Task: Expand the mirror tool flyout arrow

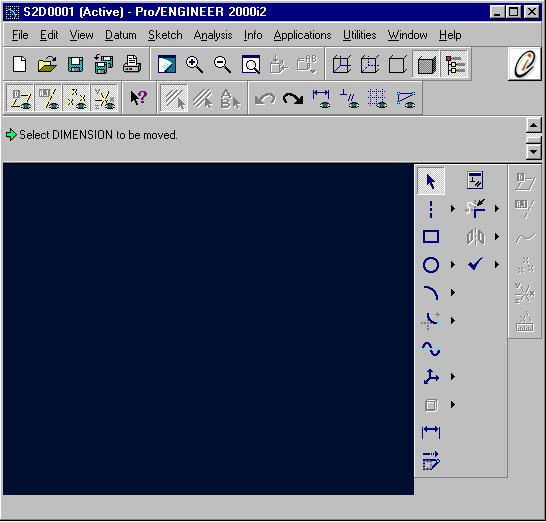Action: click(497, 237)
